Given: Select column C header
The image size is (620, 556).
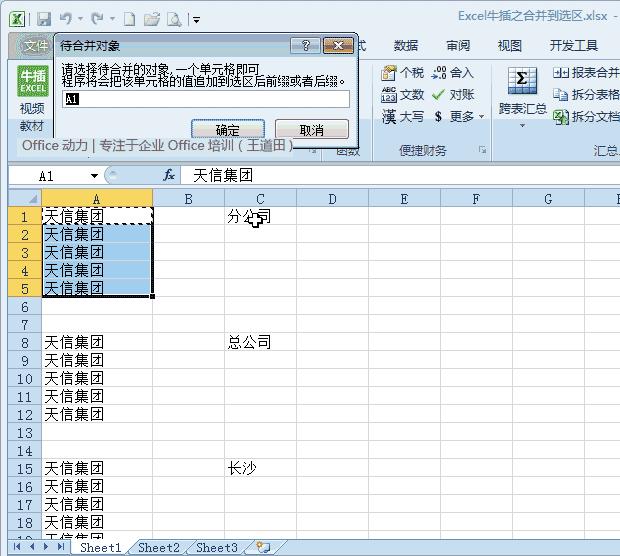Looking at the screenshot, I should 260,199.
